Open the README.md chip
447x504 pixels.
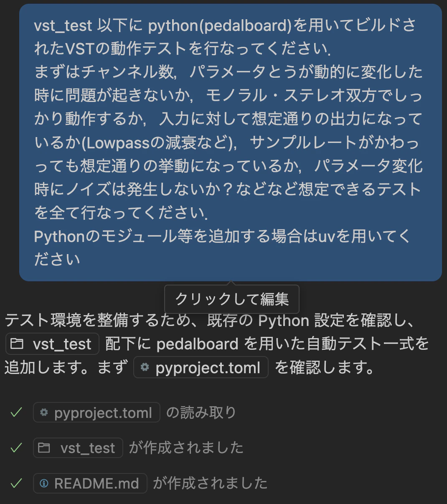coord(90,483)
